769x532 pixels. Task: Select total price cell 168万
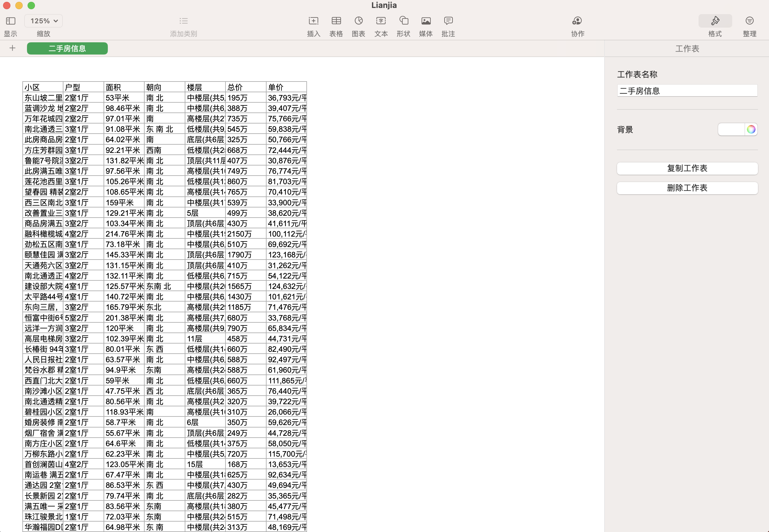246,464
